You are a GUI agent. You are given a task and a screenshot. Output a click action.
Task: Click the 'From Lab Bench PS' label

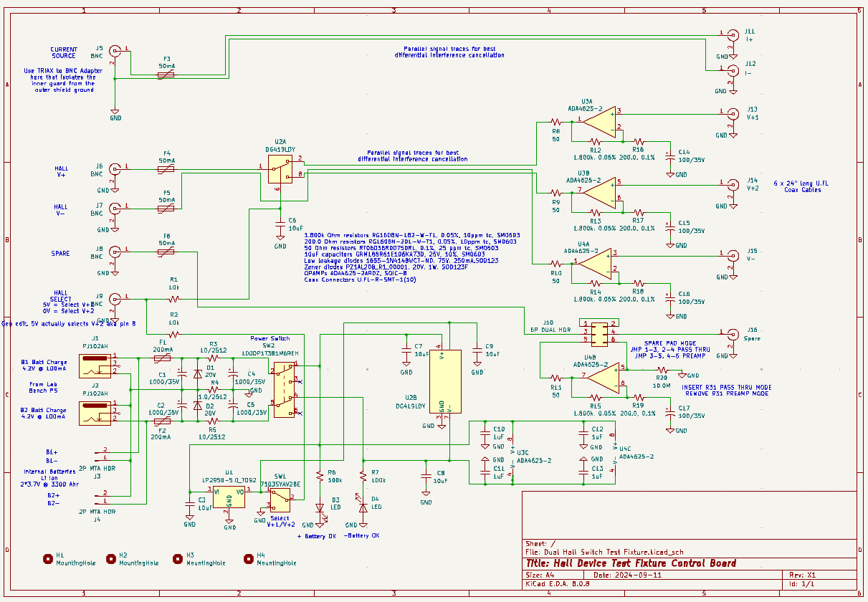[44, 388]
